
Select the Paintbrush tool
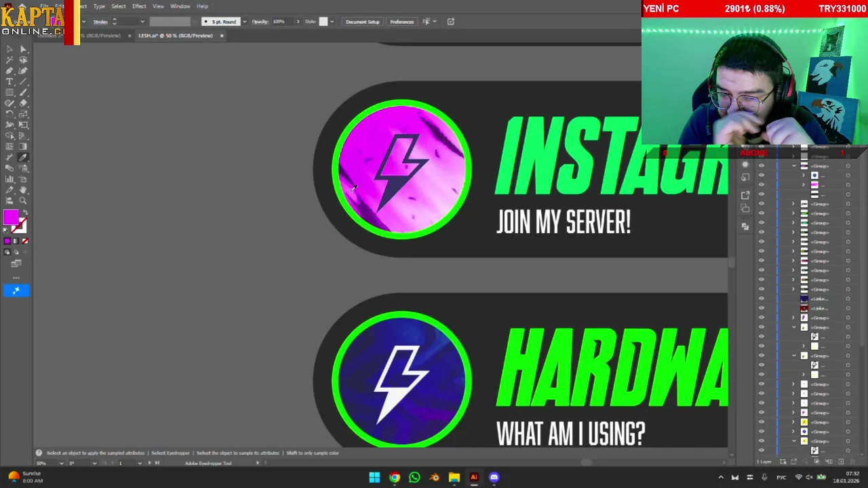click(23, 93)
